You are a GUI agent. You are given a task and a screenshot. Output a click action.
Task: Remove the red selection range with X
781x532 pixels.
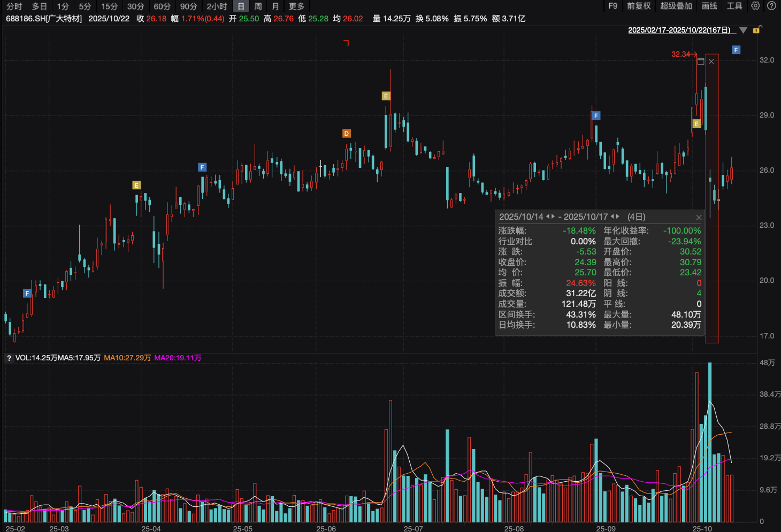click(x=711, y=61)
